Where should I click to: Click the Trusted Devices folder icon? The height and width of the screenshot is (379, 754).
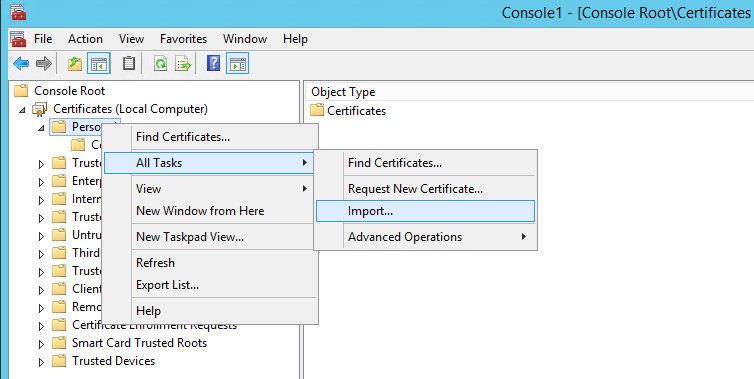pos(59,361)
